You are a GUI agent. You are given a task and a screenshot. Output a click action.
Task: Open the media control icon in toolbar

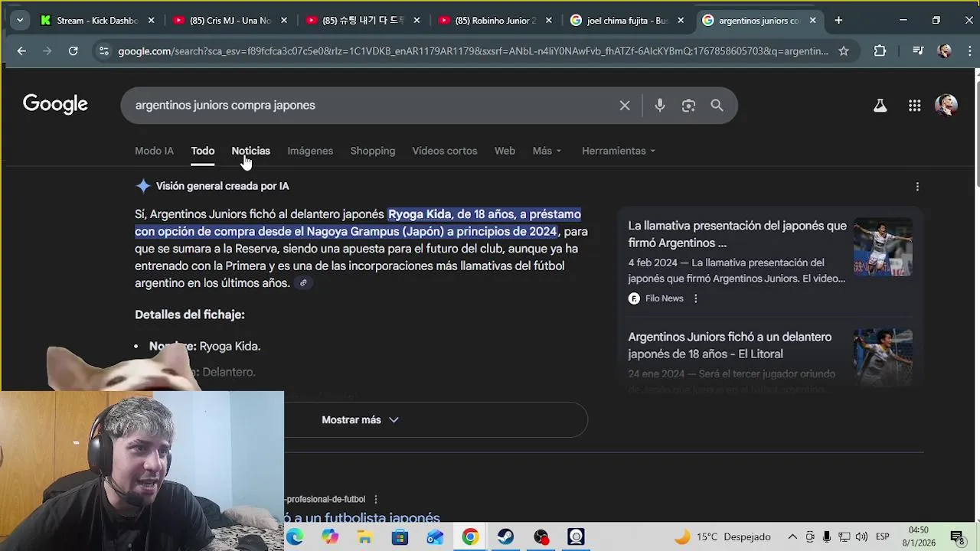tap(918, 51)
